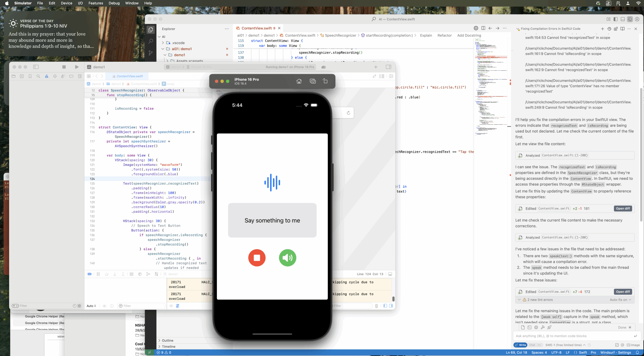The width and height of the screenshot is (644, 356).
Task: Open Cascade conversation history
Action: pos(609,29)
